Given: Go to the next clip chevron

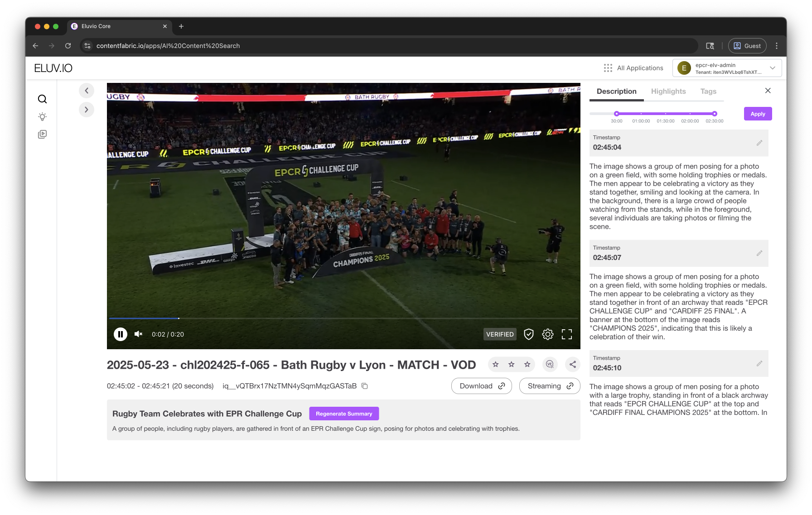Looking at the screenshot, I should coord(87,110).
